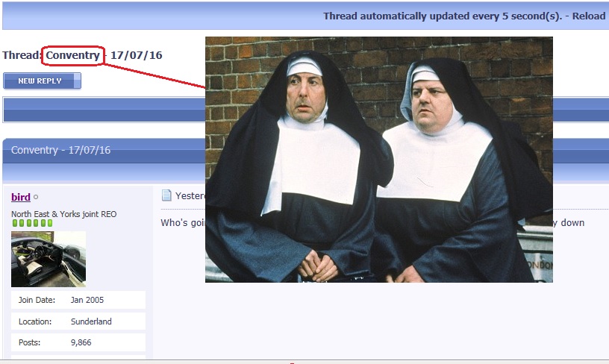
Task: Open the Conventry thread title link
Action: pos(72,55)
